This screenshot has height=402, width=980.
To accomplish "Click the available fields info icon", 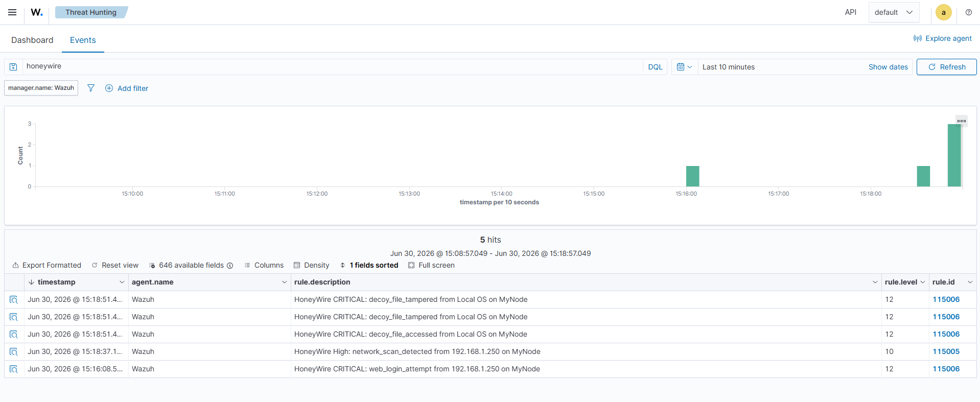I will (x=230, y=266).
